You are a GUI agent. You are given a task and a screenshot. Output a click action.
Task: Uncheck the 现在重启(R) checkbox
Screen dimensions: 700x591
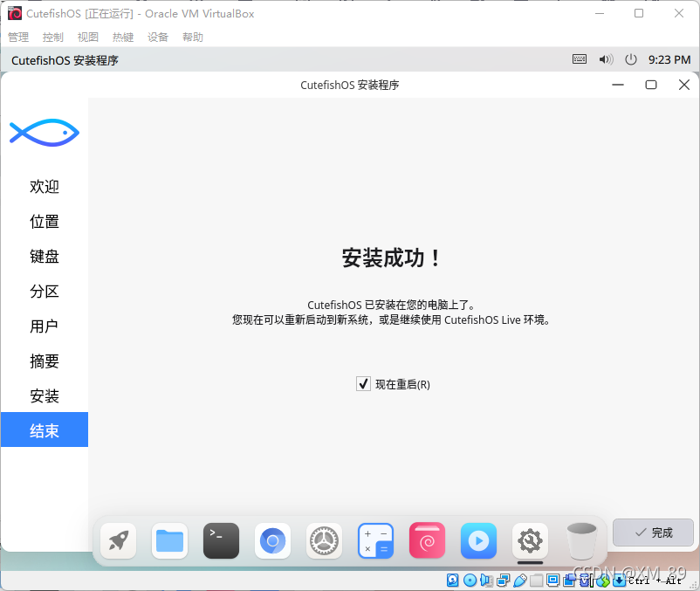[x=363, y=383]
